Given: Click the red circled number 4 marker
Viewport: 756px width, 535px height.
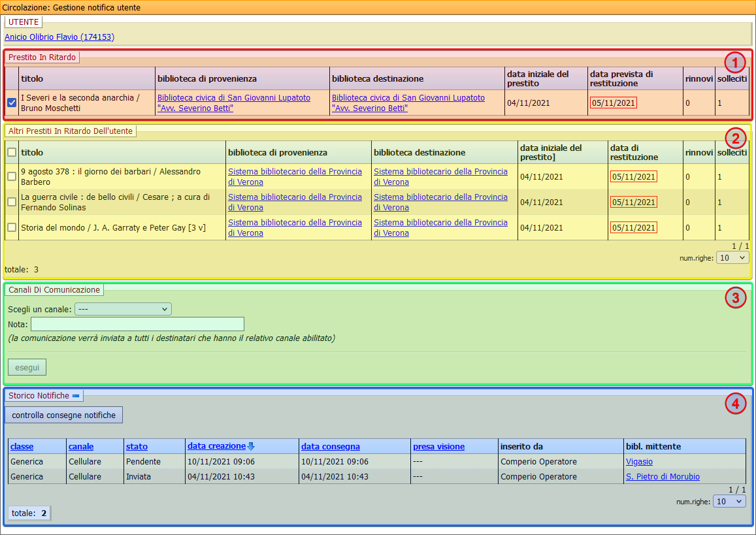Looking at the screenshot, I should pyautogui.click(x=736, y=404).
